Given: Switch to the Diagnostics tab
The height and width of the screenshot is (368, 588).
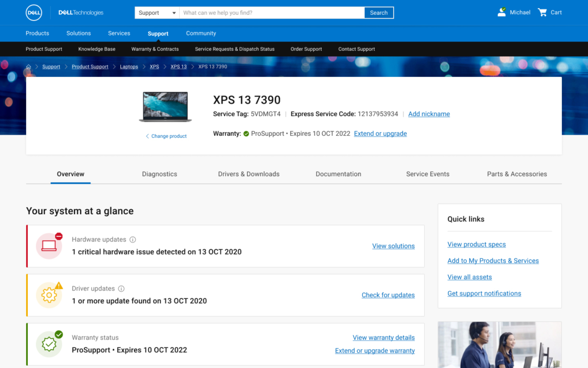Looking at the screenshot, I should [x=160, y=174].
